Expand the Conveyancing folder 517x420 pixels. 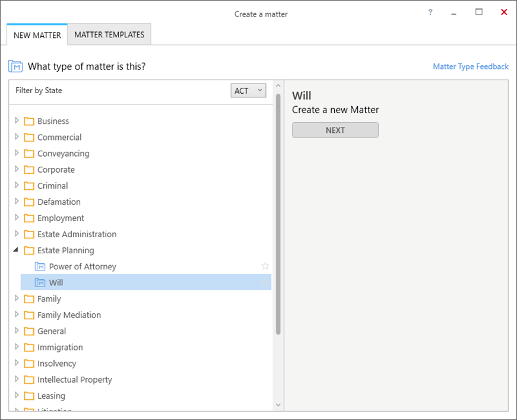[x=16, y=153]
